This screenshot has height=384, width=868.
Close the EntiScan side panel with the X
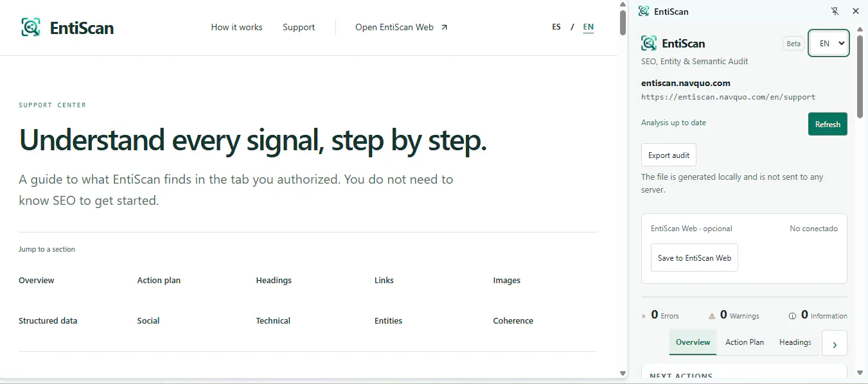pyautogui.click(x=855, y=11)
